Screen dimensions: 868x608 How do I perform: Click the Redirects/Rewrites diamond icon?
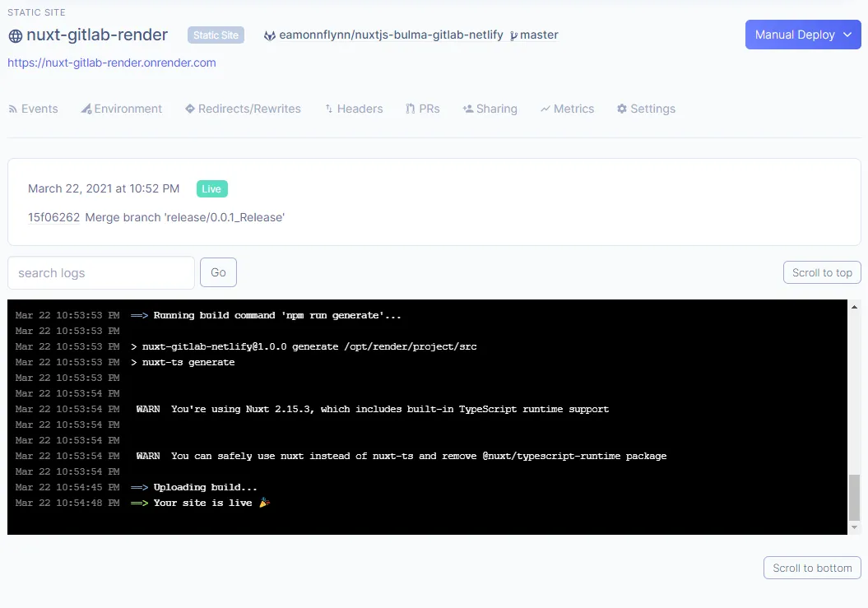(x=190, y=109)
